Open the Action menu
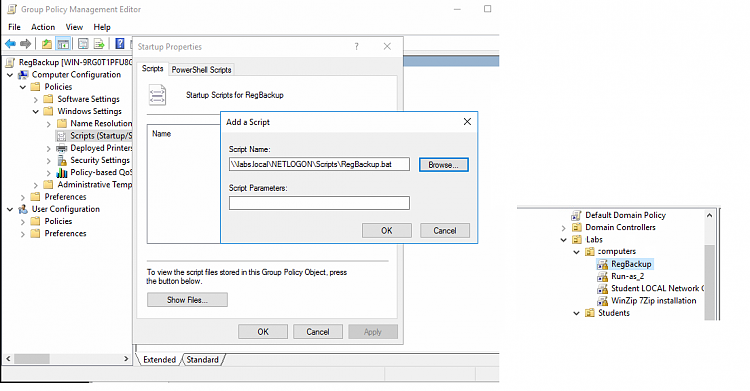 43,27
